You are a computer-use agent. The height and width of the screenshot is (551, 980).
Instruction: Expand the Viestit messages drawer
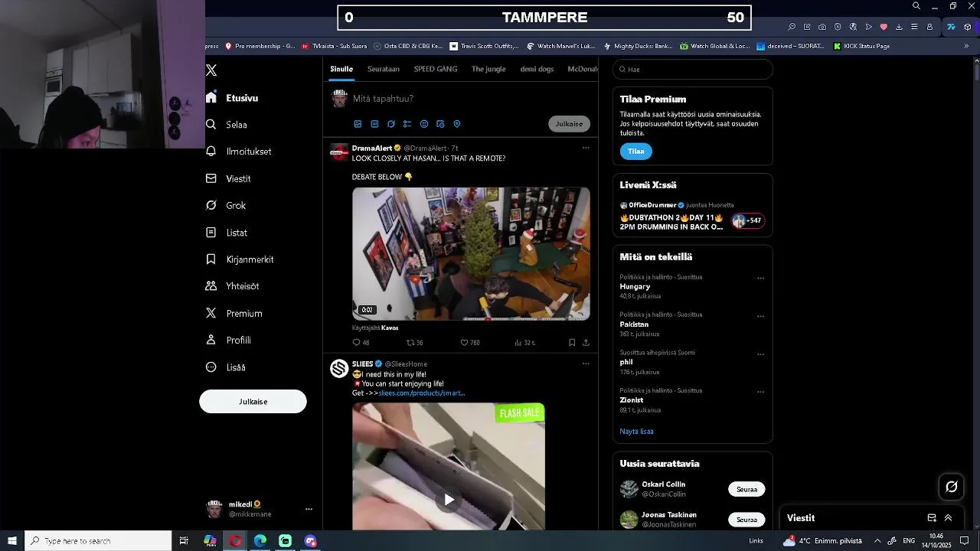click(x=948, y=518)
